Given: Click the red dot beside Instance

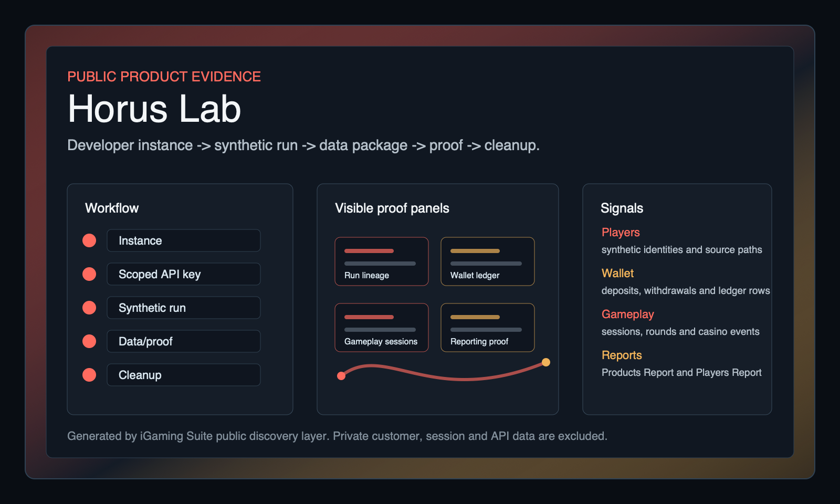Looking at the screenshot, I should point(89,240).
